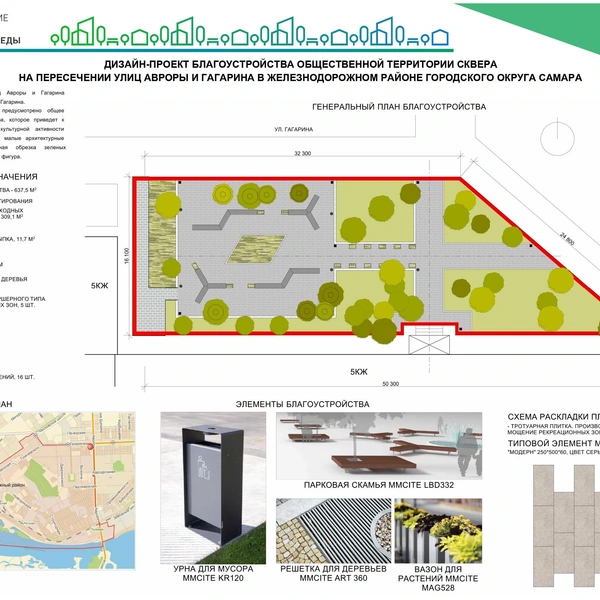Open the trash bin photo thumbnail

[x=213, y=488]
